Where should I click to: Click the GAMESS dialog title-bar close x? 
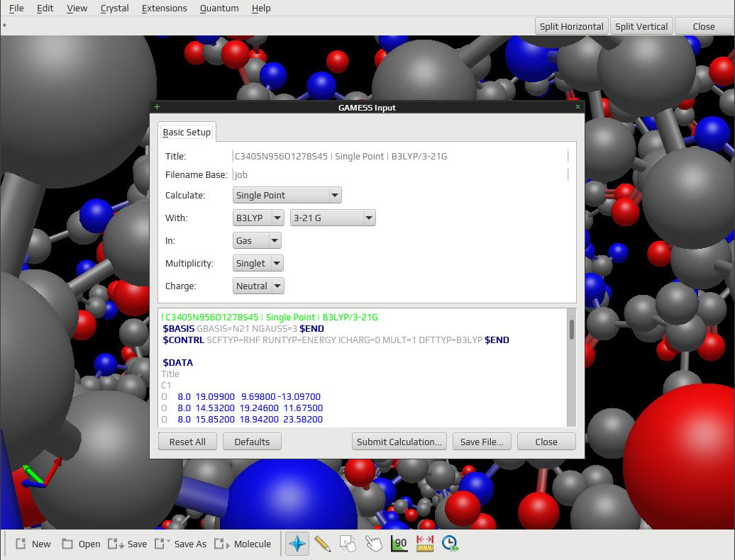(577, 107)
